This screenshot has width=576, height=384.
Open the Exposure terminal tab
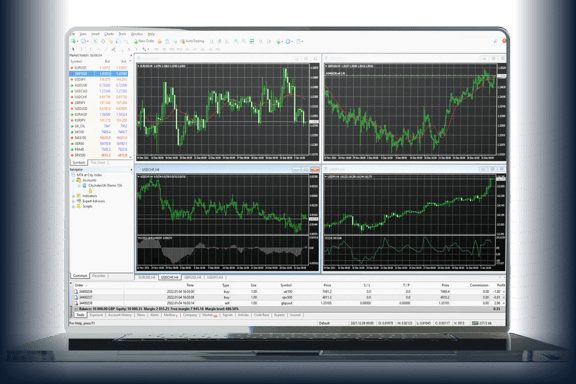(96, 315)
